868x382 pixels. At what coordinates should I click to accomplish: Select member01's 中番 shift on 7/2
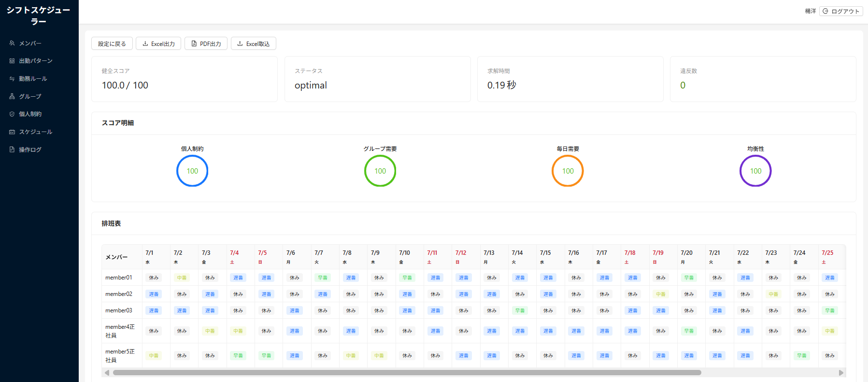click(182, 278)
